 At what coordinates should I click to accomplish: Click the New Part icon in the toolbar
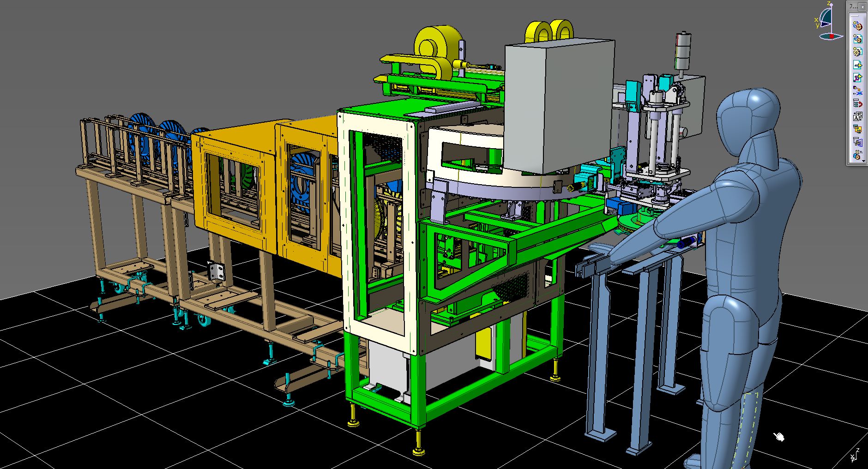click(857, 52)
